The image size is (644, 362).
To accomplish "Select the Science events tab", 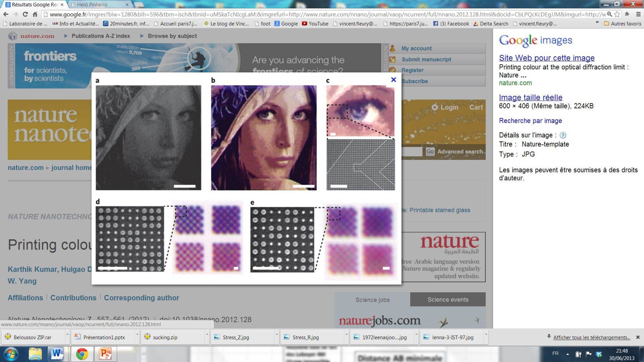I will pyautogui.click(x=448, y=299).
